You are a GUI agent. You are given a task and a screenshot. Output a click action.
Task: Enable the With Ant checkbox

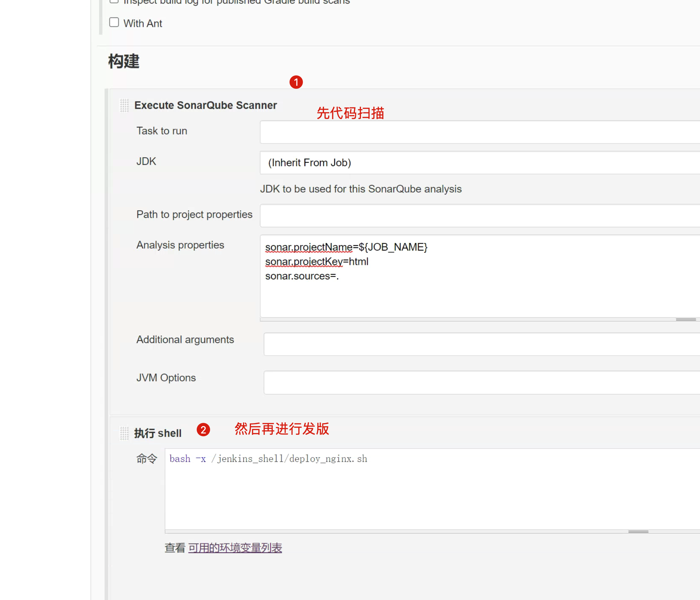[x=114, y=23]
